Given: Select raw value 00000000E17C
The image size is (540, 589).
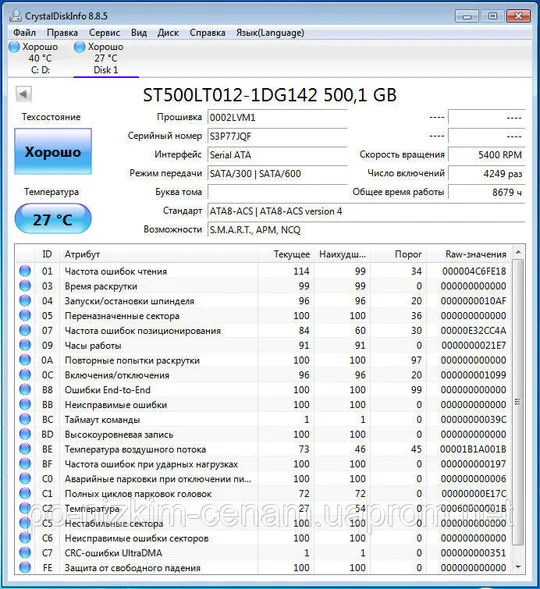Looking at the screenshot, I should (x=474, y=494).
